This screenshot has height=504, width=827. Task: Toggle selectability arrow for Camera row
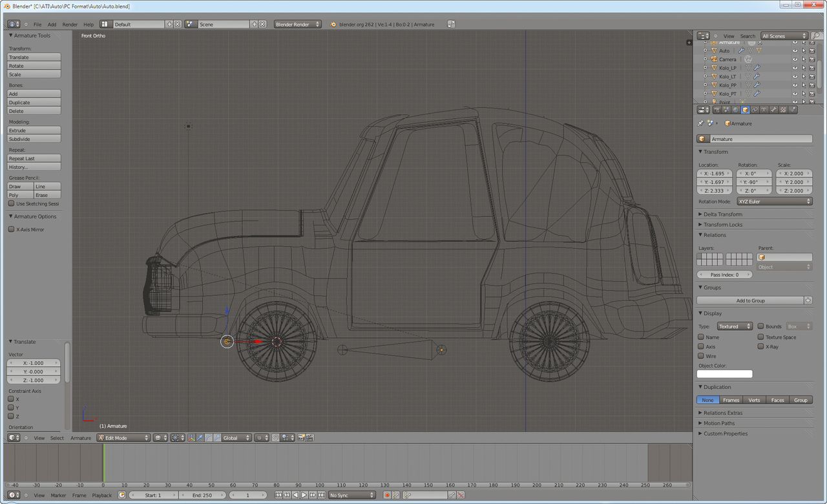804,59
